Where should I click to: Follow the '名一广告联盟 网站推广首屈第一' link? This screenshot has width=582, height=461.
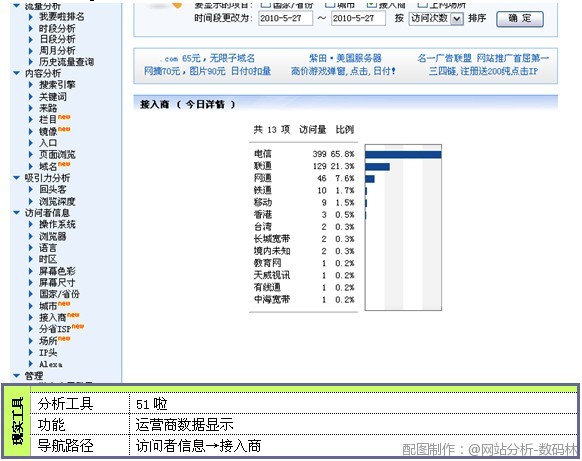tap(483, 58)
